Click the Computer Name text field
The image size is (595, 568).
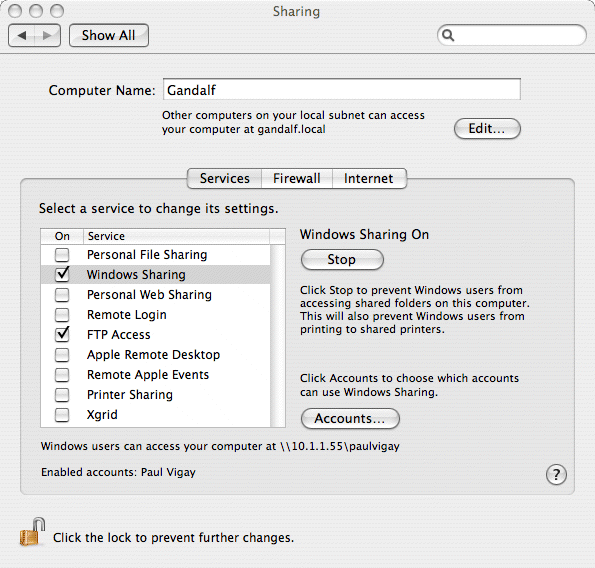click(342, 90)
